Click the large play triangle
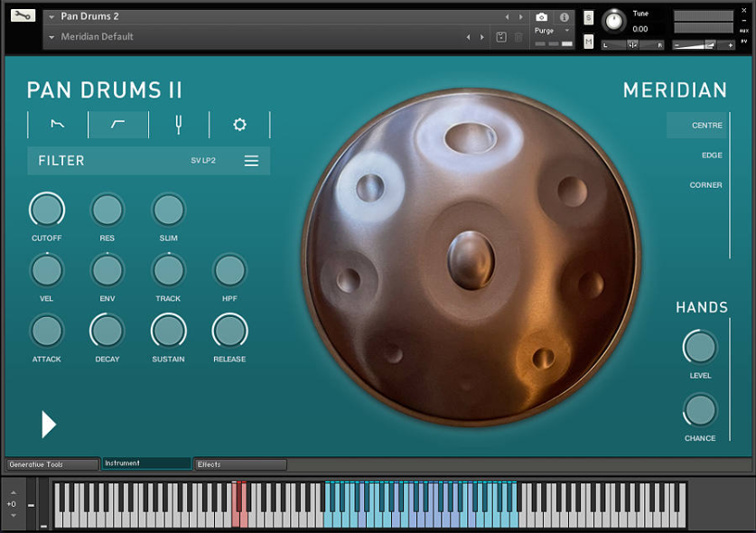The width and height of the screenshot is (756, 533). [x=49, y=425]
